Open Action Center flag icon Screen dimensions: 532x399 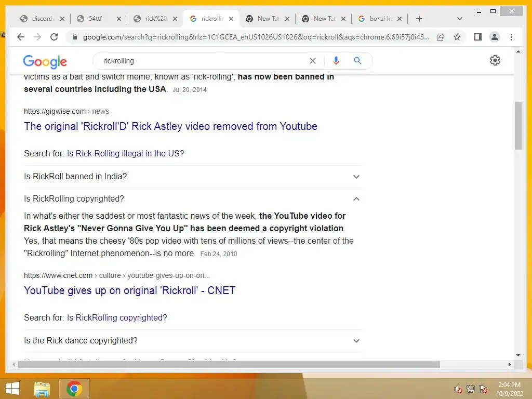[x=483, y=389]
